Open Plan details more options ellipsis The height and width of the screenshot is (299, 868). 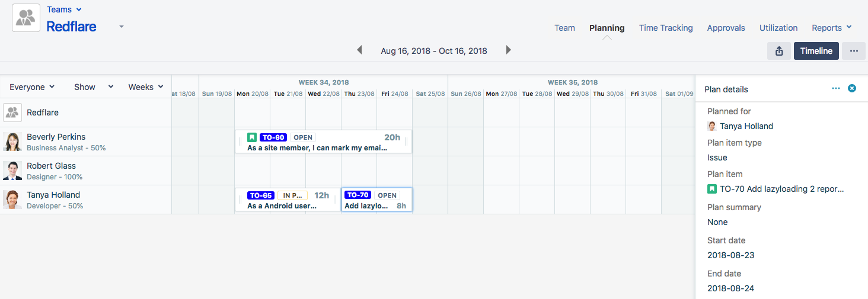click(x=836, y=88)
